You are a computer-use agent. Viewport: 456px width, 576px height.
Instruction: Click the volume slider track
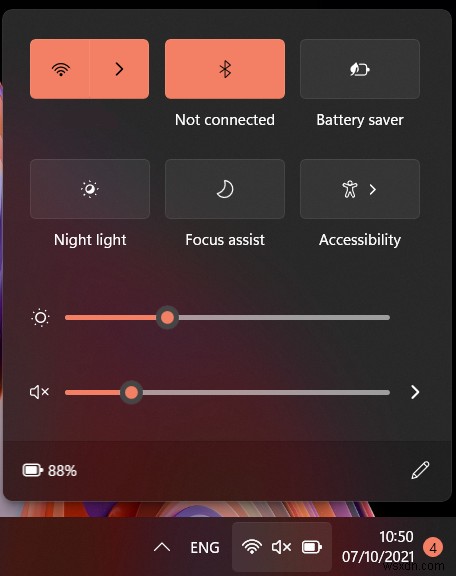[227, 392]
